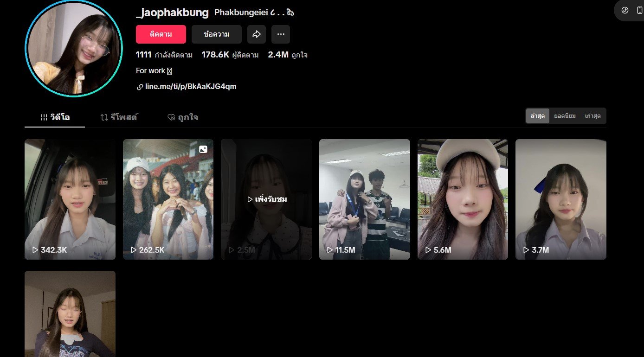Open the three-dots more options menu
The width and height of the screenshot is (644, 357).
(x=281, y=34)
